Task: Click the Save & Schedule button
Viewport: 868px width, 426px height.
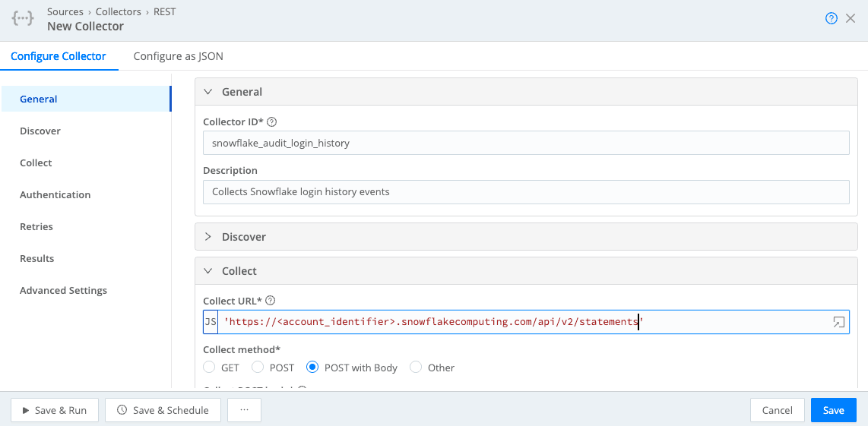Action: click(x=163, y=410)
